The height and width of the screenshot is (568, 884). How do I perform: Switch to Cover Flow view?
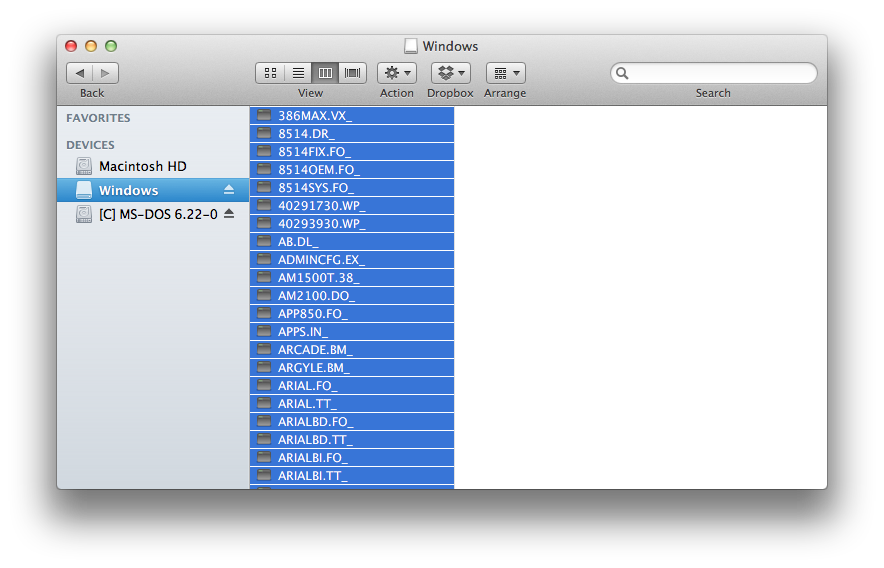(x=353, y=73)
